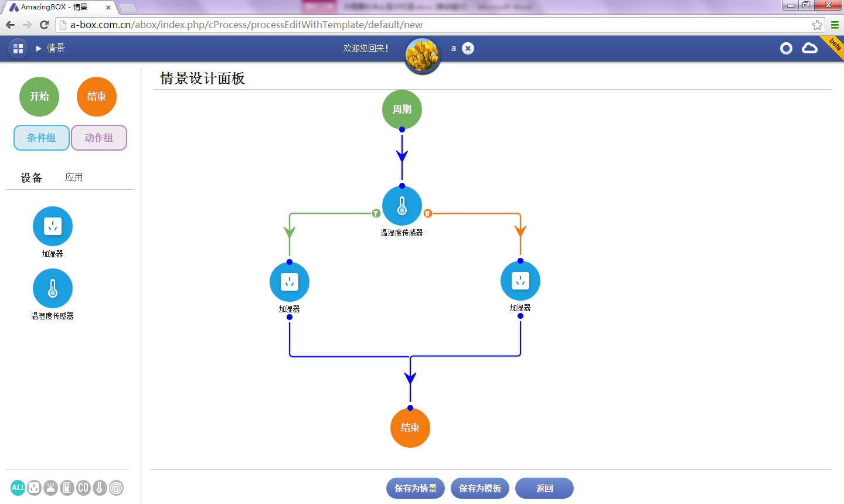Filter devices by socket type icon
Image resolution: width=844 pixels, height=504 pixels.
point(35,488)
